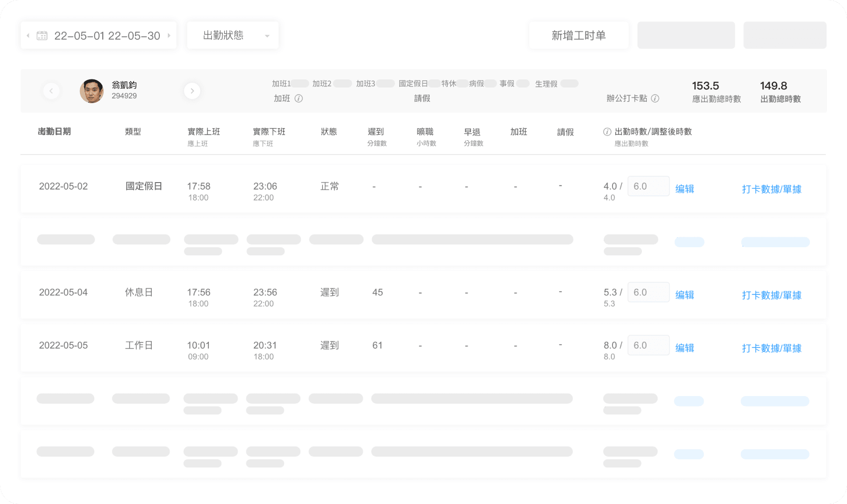Click the 新增工时单 button

(x=579, y=35)
